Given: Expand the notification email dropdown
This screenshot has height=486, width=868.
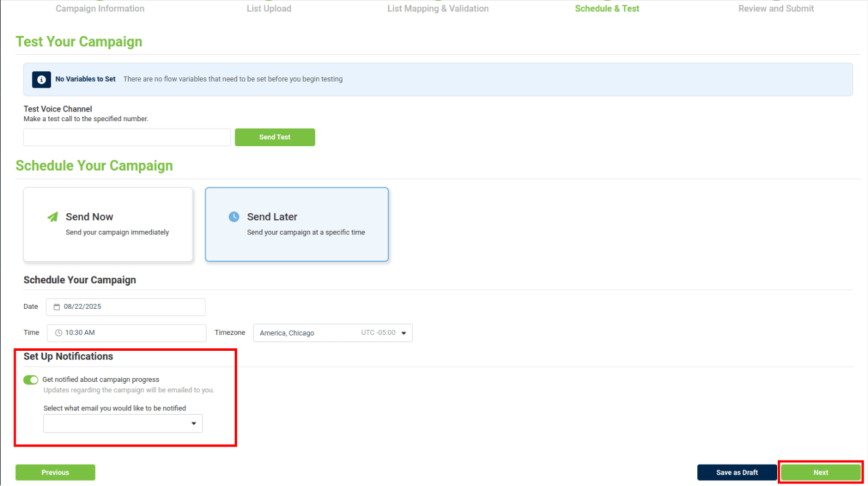Looking at the screenshot, I should pos(123,423).
